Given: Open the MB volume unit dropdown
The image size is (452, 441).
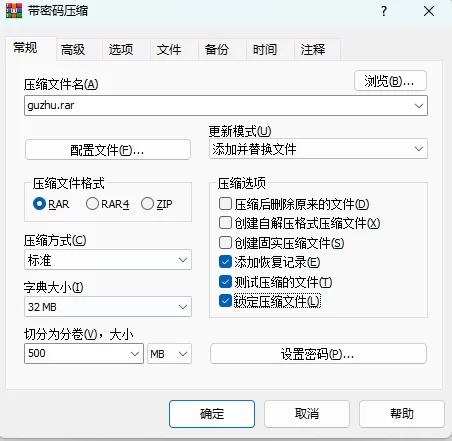Looking at the screenshot, I should tap(169, 353).
